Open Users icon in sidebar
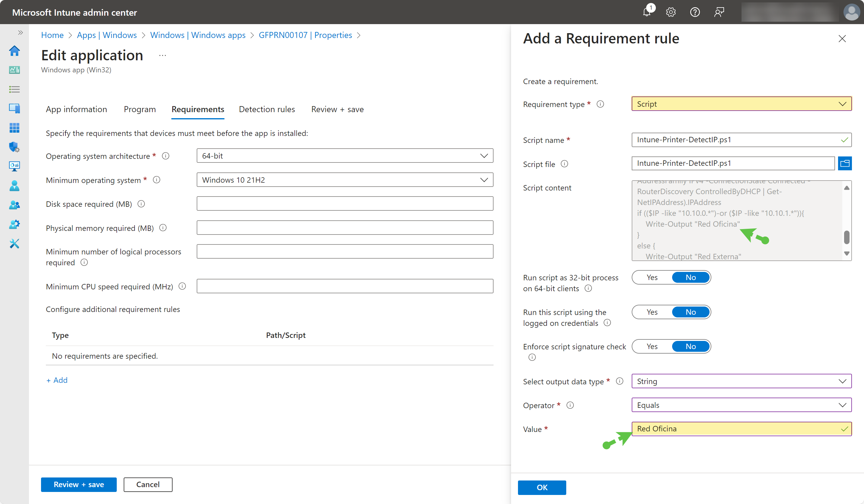This screenshot has height=504, width=864. tap(14, 186)
